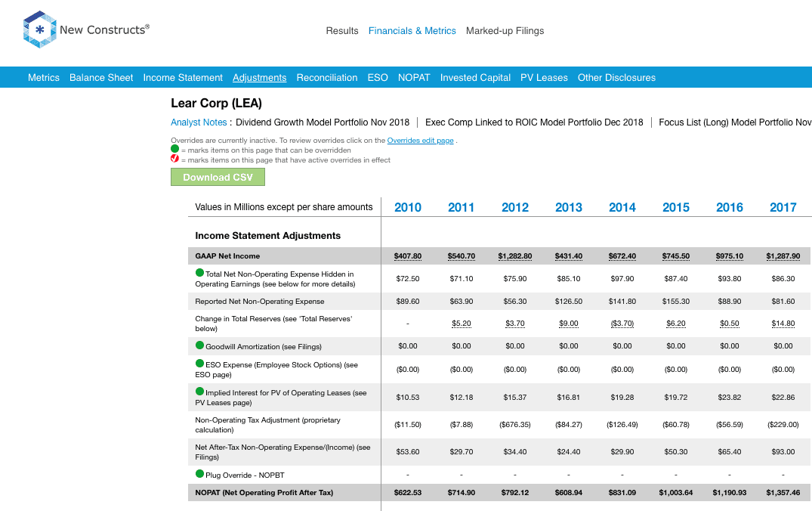812x511 pixels.
Task: Click Total Net Non-Operating Expense value $97.90
Action: coord(622,279)
